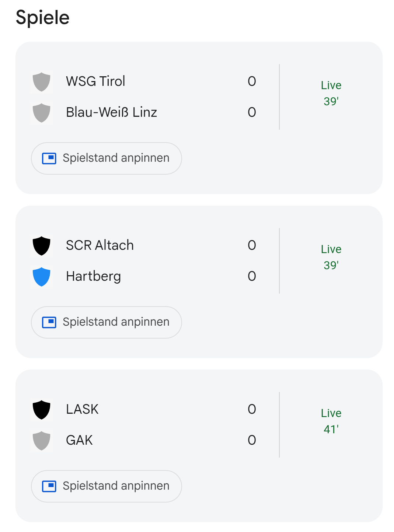Click the Spiele section heading
The height and width of the screenshot is (532, 394).
pos(43,18)
